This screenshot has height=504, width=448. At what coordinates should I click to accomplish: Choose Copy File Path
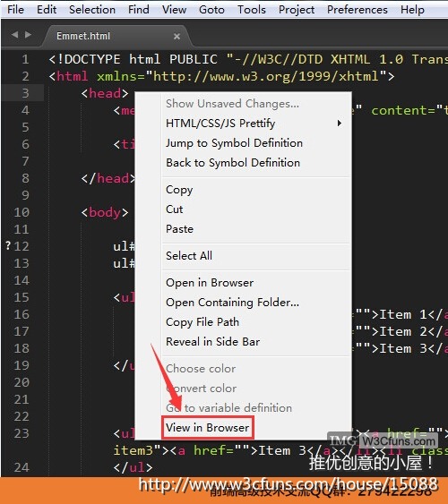coord(256,321)
